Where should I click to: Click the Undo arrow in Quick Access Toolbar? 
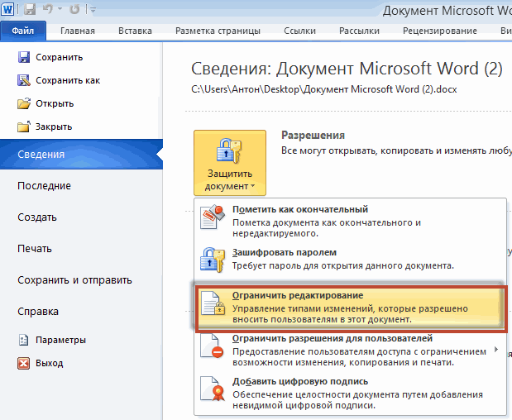point(48,9)
